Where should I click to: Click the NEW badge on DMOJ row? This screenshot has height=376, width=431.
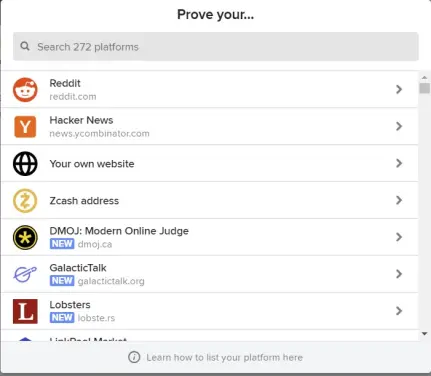62,244
